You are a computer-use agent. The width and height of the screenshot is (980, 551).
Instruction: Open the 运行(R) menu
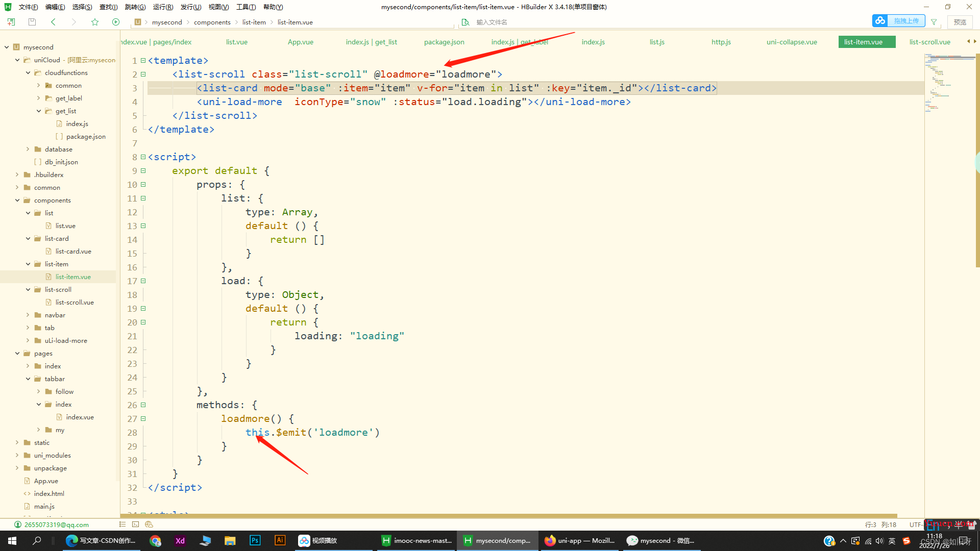[x=163, y=7]
